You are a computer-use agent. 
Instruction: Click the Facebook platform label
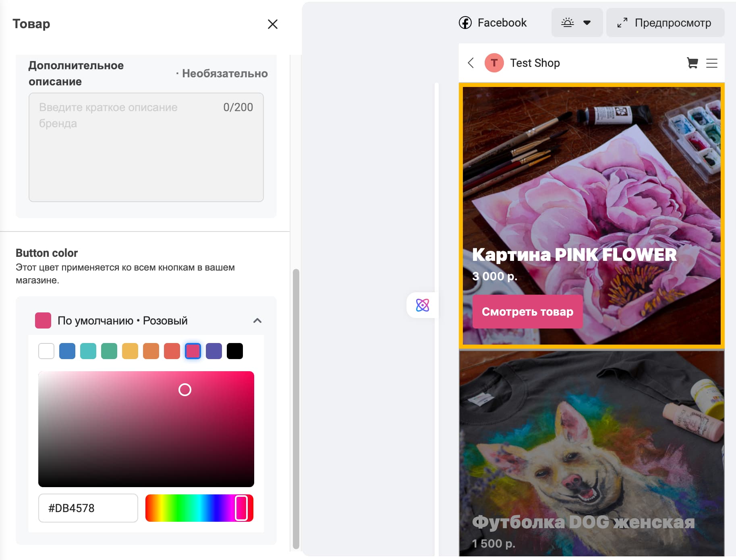502,23
